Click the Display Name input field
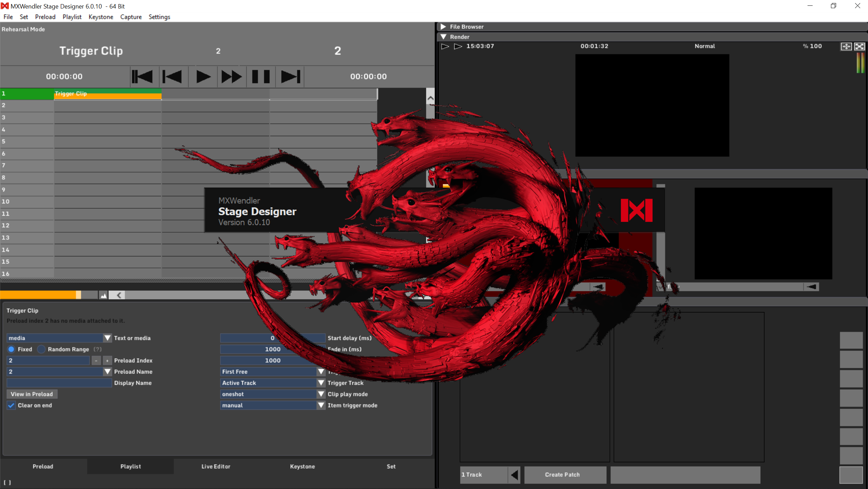The image size is (868, 489). point(59,383)
